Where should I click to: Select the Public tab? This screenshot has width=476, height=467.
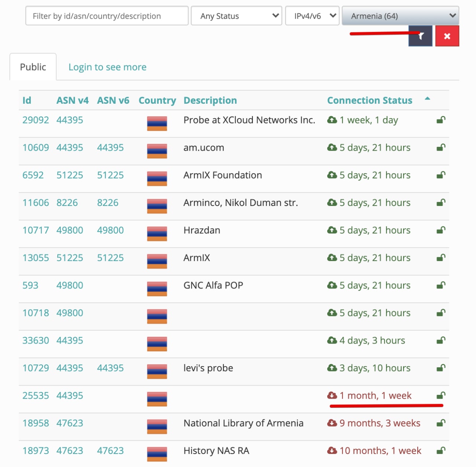tap(33, 67)
